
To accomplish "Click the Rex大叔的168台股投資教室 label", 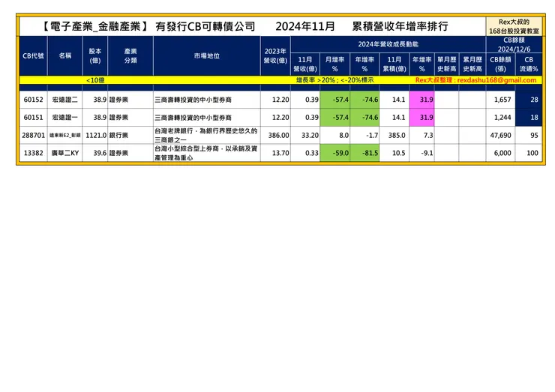I will click(x=514, y=26).
